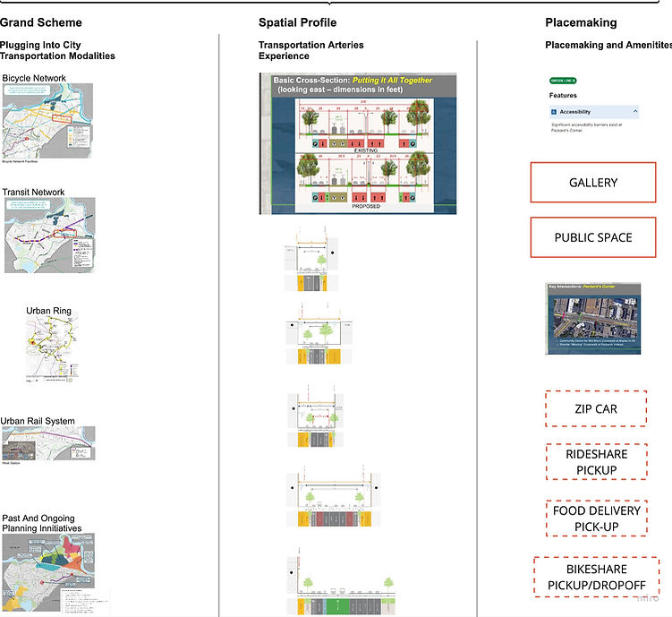Screen dimensions: 672x617
Task: Click the Placemaking heading
Action: click(x=581, y=22)
